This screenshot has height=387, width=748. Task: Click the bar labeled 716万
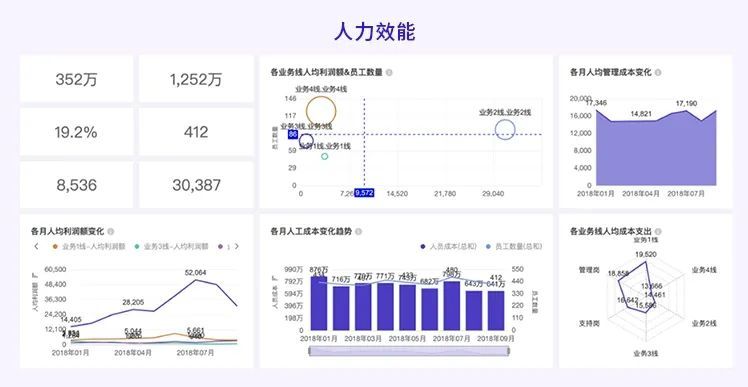341,308
